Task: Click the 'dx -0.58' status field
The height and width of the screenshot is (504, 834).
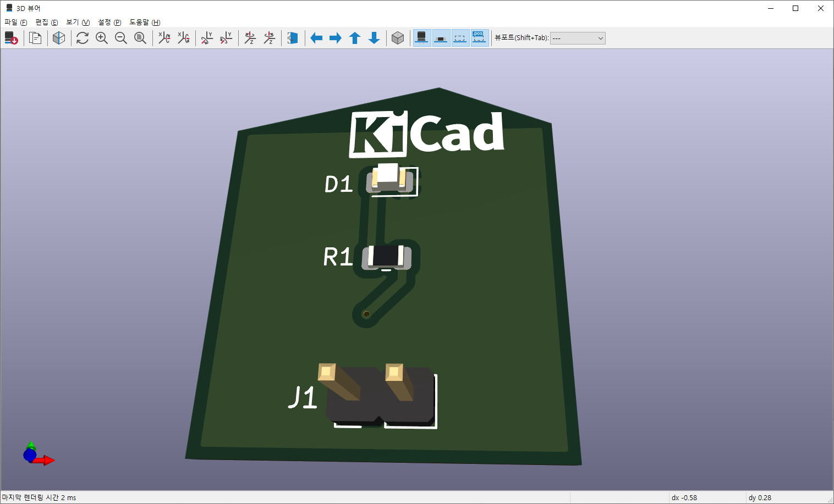Action: point(684,497)
